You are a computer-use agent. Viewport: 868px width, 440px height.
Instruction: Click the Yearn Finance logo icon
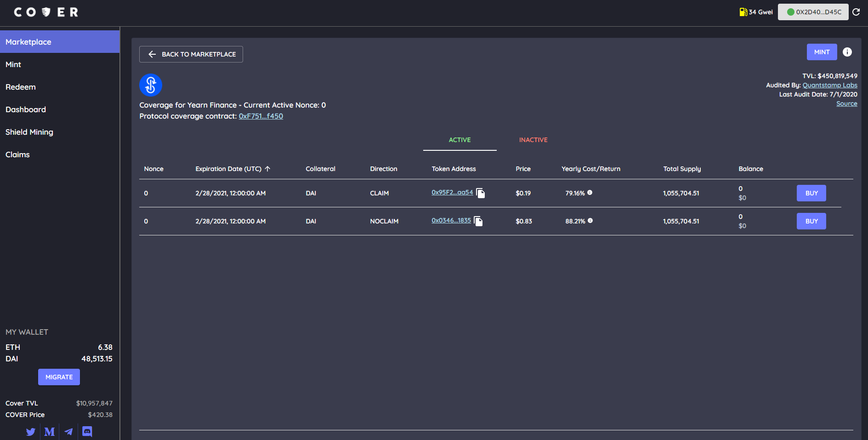click(x=151, y=85)
